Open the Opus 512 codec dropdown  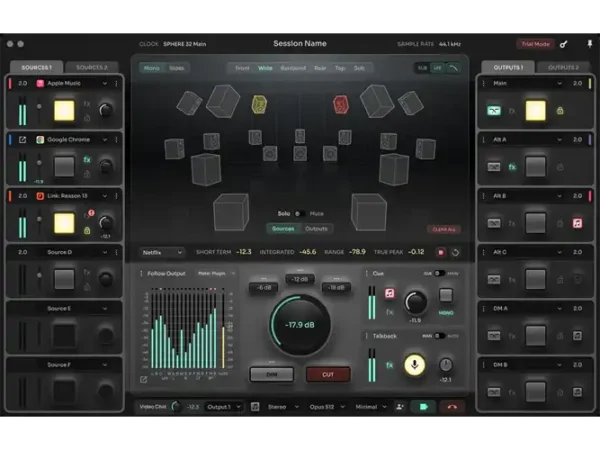tap(327, 407)
